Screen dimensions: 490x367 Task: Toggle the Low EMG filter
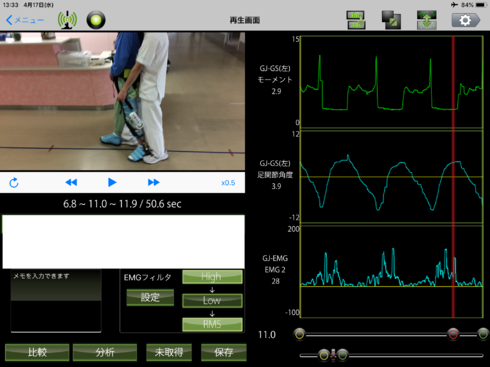click(212, 300)
